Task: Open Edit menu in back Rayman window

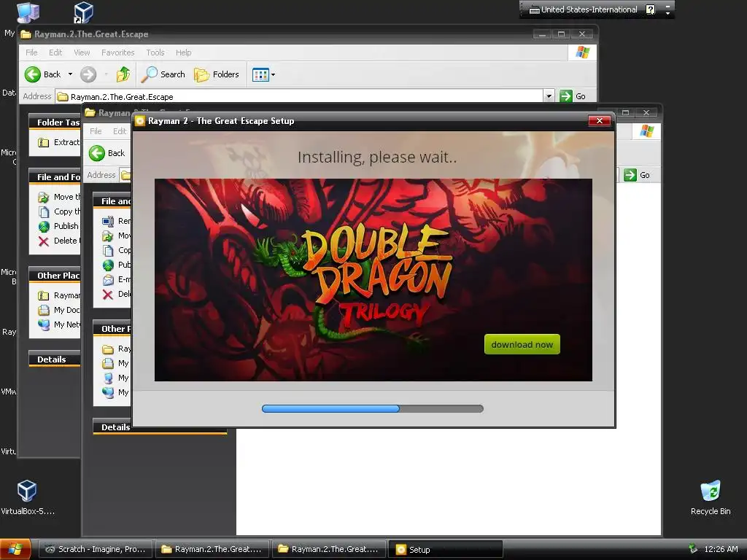Action: 55,52
